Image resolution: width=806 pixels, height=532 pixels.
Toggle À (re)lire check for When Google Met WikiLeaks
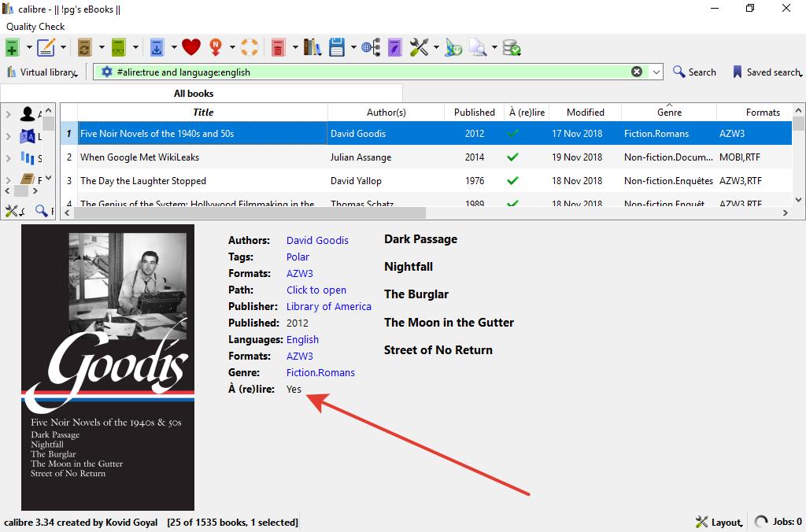[x=512, y=157]
